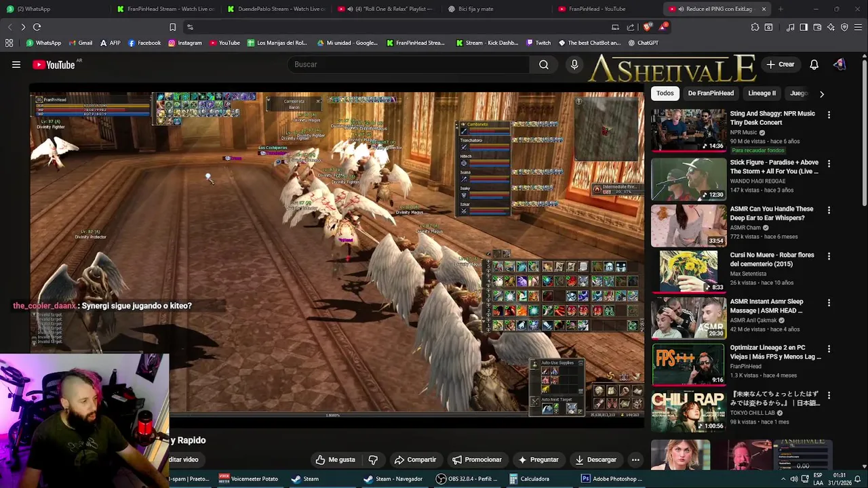The height and width of the screenshot is (488, 868).
Task: Open WhatsApp bookmark
Action: (x=43, y=43)
